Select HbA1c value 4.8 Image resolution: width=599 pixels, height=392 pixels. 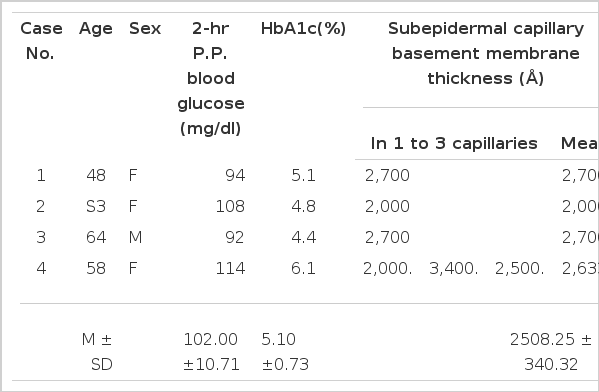pos(303,206)
